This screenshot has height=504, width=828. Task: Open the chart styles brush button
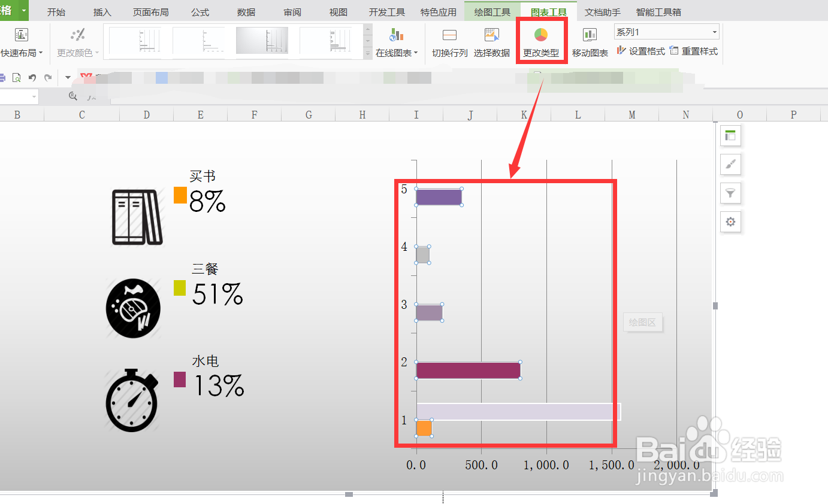pos(730,164)
